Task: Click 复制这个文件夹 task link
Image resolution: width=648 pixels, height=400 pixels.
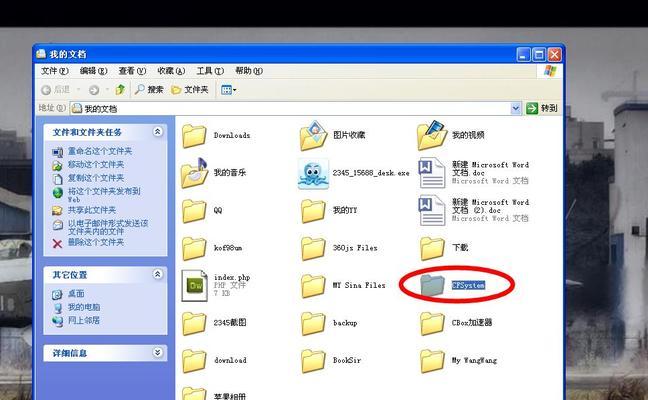Action: (x=96, y=178)
